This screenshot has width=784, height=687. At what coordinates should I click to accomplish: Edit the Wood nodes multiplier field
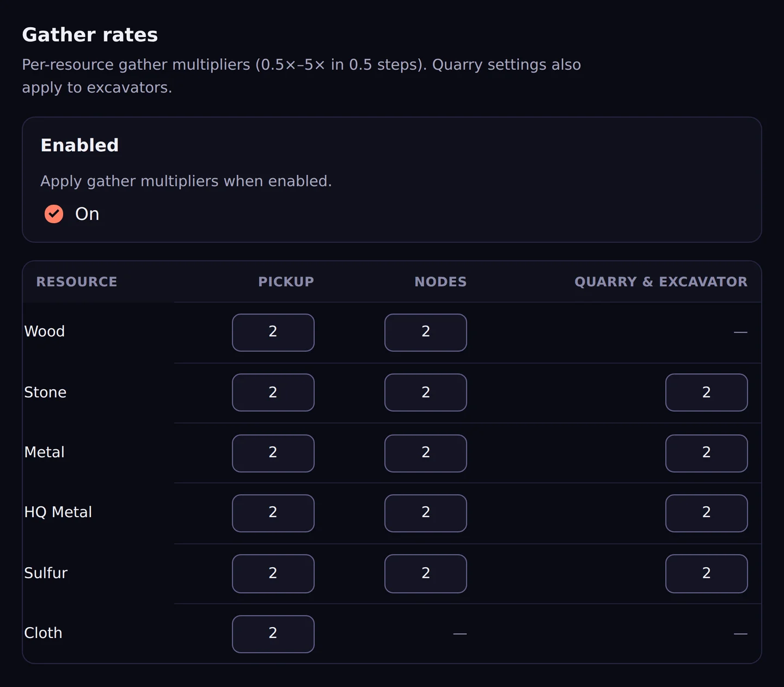coord(426,333)
